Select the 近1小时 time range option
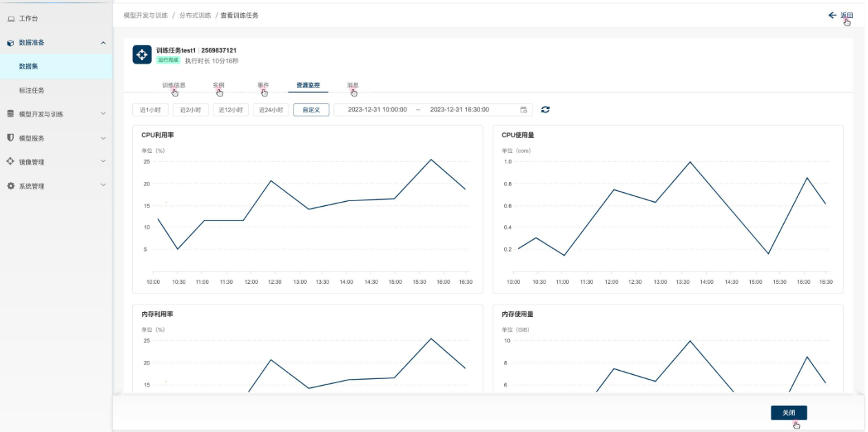This screenshot has width=868, height=432. pyautogui.click(x=150, y=110)
